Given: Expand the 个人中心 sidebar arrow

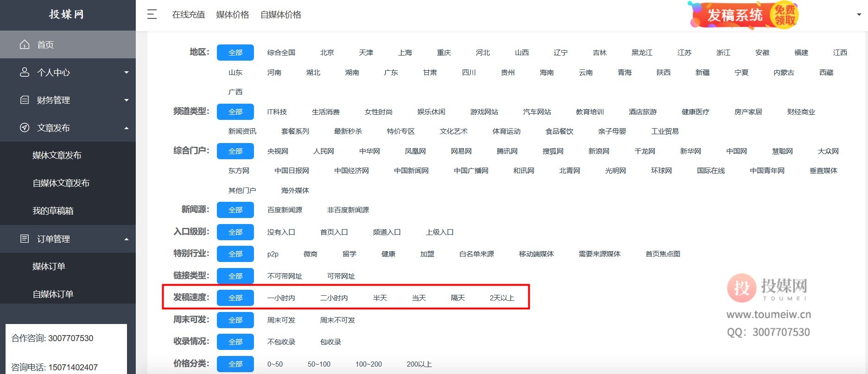Looking at the screenshot, I should pyautogui.click(x=127, y=73).
